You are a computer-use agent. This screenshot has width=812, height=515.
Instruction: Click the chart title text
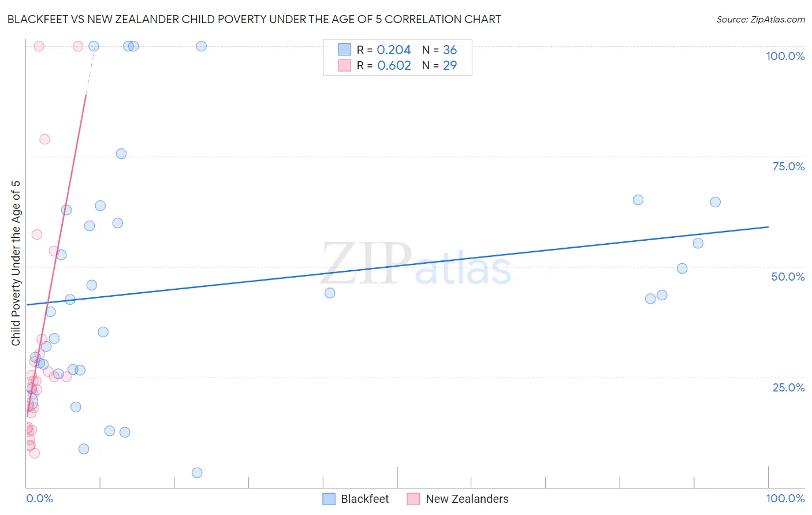click(x=254, y=20)
